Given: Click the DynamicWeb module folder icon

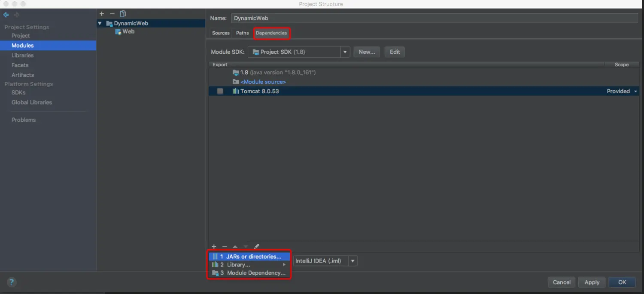Looking at the screenshot, I should [109, 23].
